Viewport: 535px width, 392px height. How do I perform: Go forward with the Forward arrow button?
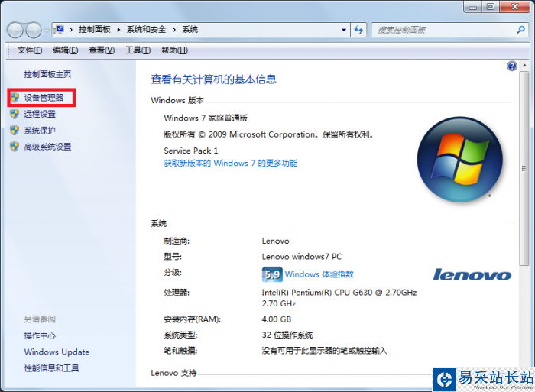pos(34,31)
